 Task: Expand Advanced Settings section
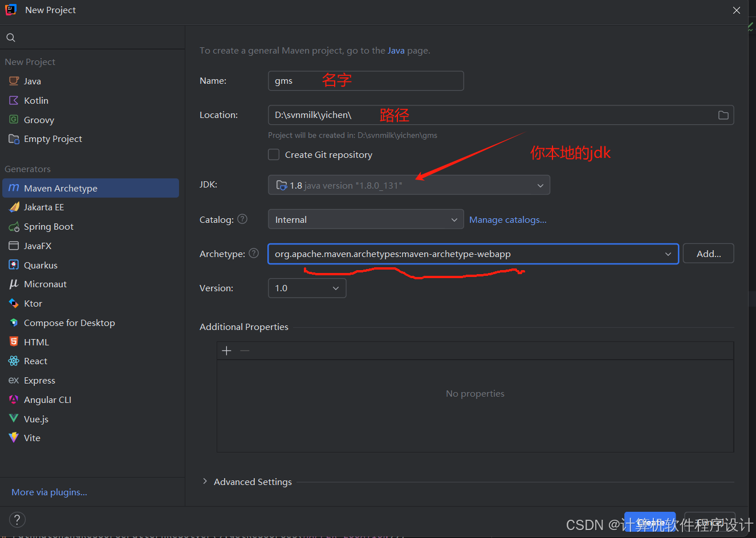click(205, 482)
